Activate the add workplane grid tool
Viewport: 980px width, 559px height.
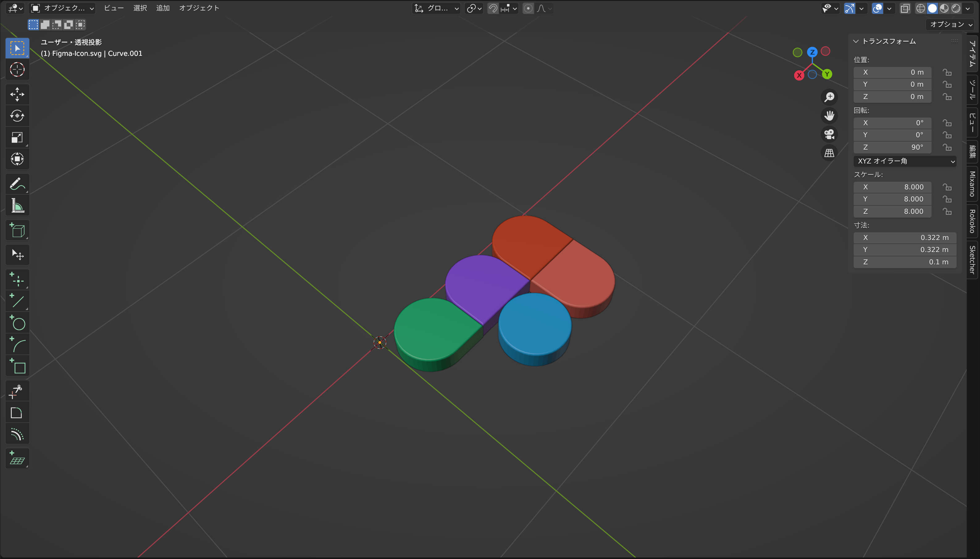click(x=17, y=458)
